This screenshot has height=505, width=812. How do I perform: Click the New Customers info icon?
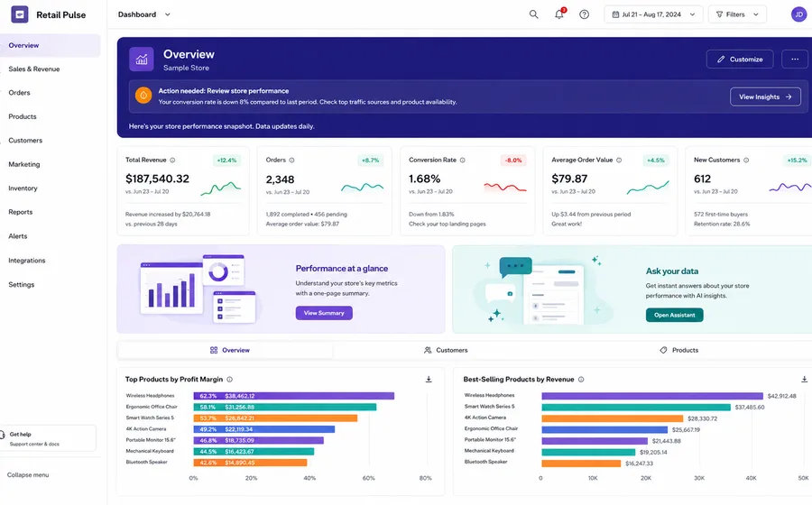746,161
